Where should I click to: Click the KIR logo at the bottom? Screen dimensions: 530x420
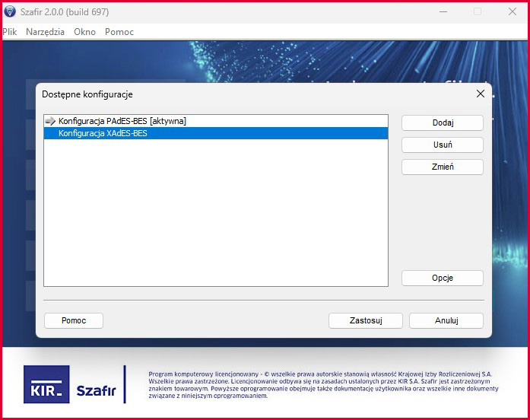[46, 384]
